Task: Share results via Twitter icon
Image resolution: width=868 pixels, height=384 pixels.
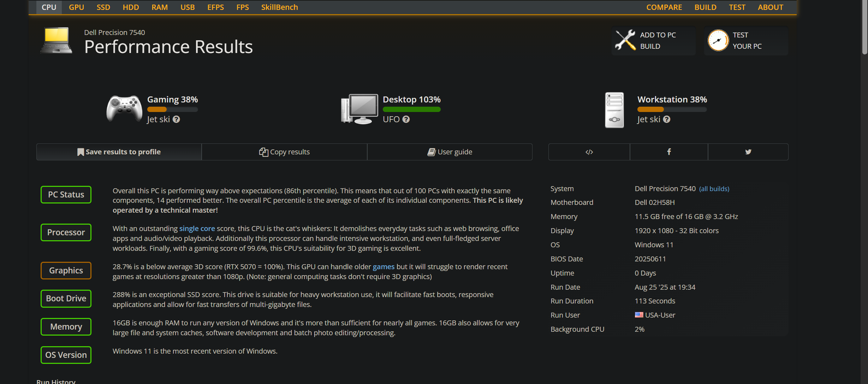Action: [748, 152]
